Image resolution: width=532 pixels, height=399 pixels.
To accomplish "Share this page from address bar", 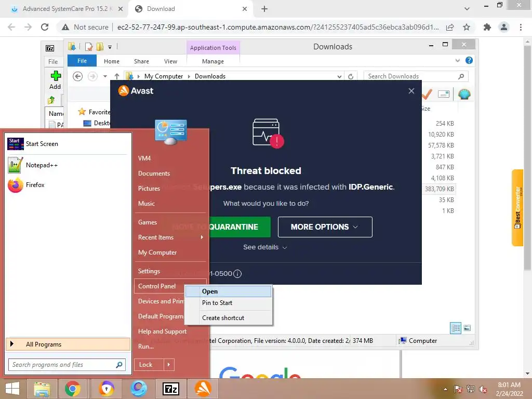I will point(450,27).
